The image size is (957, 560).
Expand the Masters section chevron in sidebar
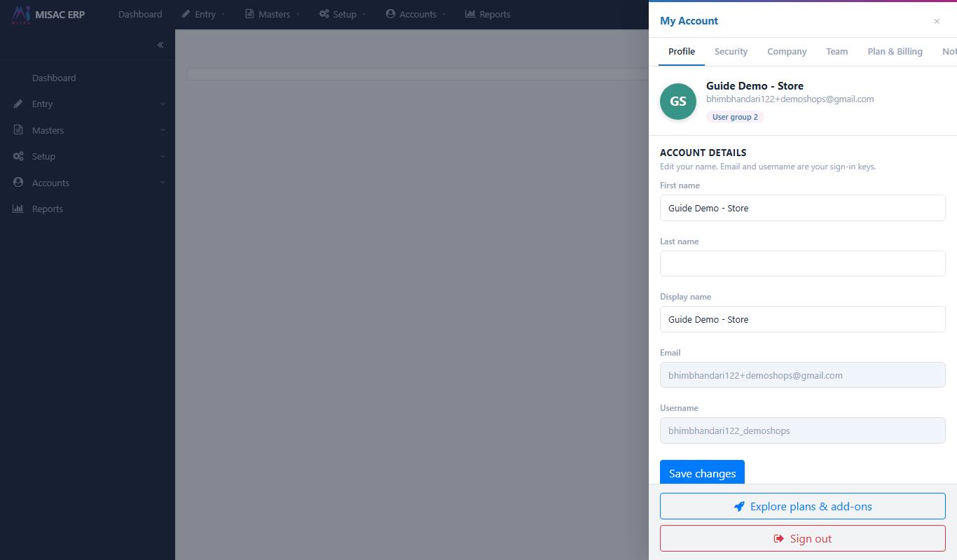[x=163, y=130]
